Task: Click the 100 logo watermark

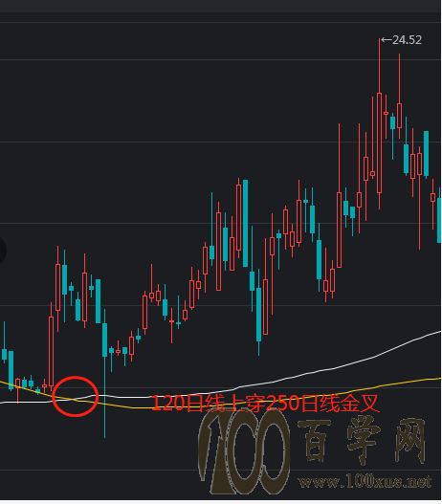Action: (x=244, y=451)
